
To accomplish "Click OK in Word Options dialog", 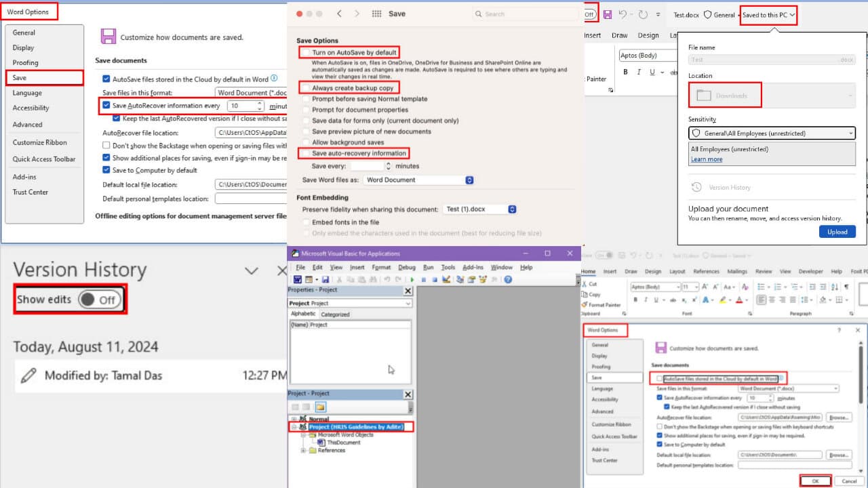I will point(816,481).
